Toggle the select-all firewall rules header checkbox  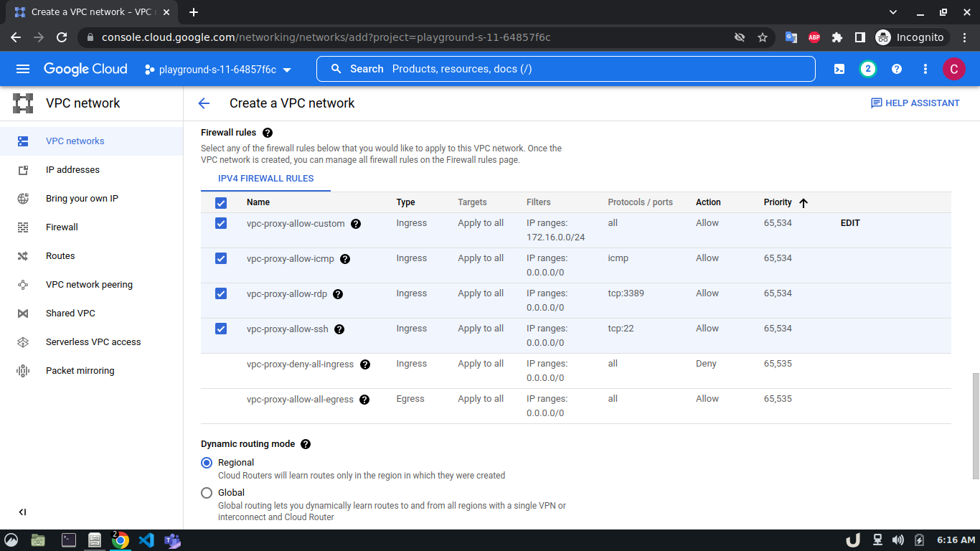coord(221,203)
